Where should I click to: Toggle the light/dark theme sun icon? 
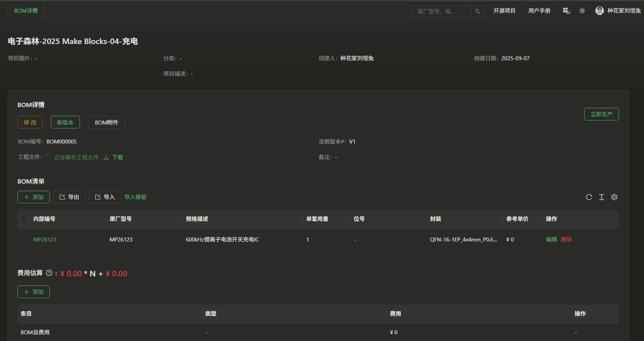coord(582,11)
